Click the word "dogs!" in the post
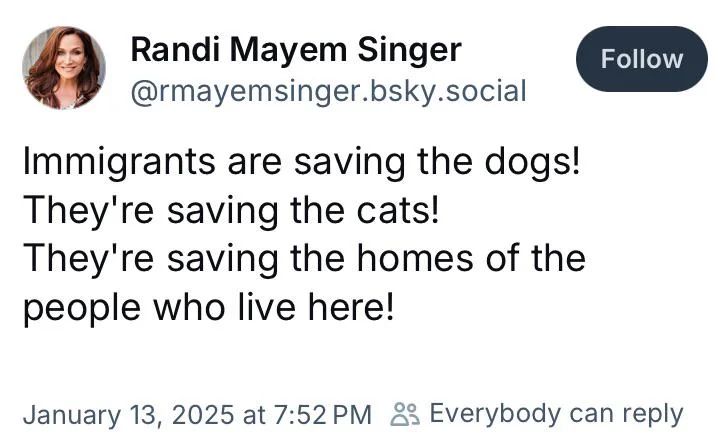The height and width of the screenshot is (443, 724). point(532,162)
